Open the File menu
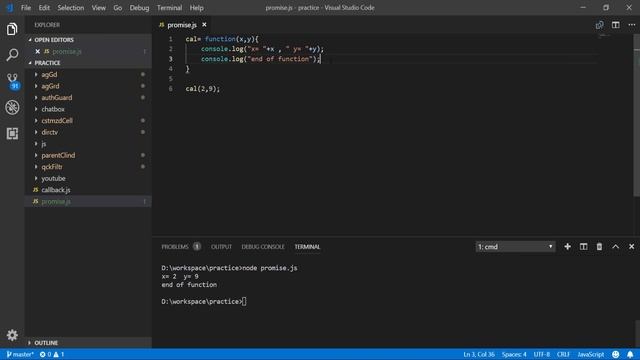640x360 pixels. point(26,8)
